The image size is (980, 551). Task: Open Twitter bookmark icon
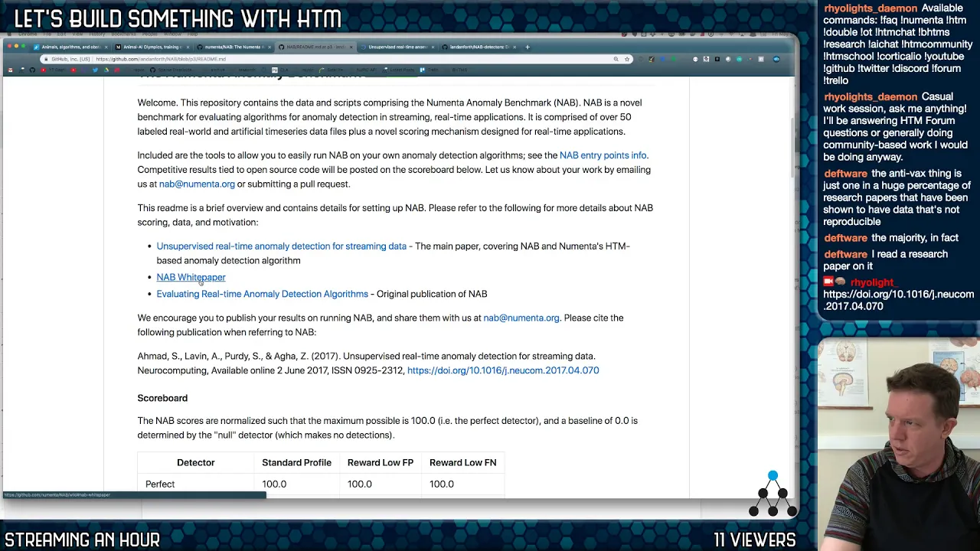click(96, 70)
